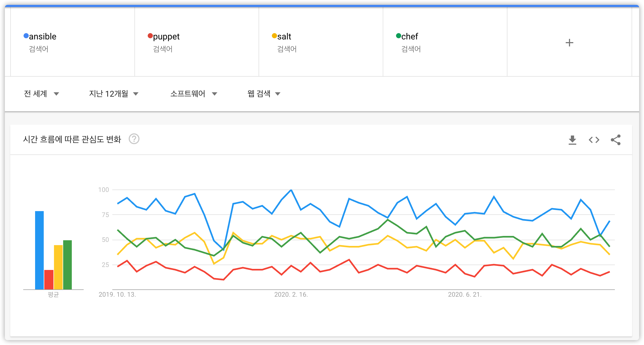
Task: Download the interest over time chart data
Action: pyautogui.click(x=572, y=140)
